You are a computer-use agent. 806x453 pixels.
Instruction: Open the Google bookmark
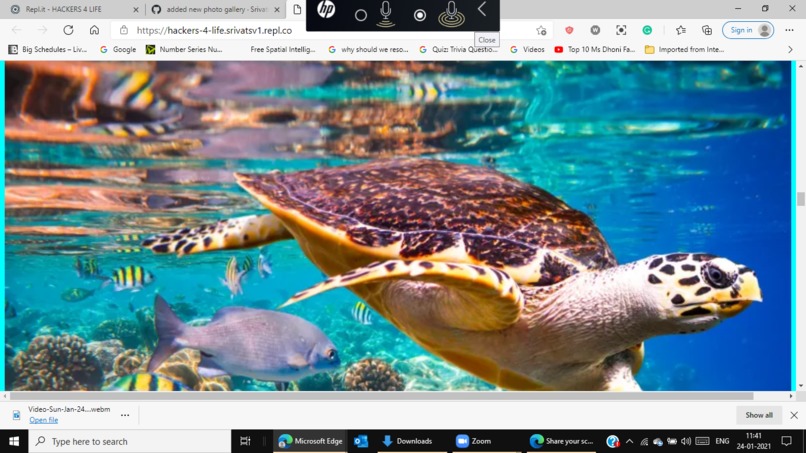pos(118,49)
